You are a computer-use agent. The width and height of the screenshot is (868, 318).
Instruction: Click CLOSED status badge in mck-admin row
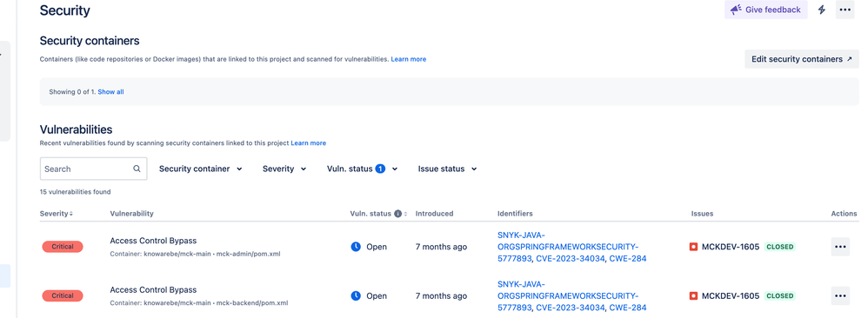[x=780, y=247]
